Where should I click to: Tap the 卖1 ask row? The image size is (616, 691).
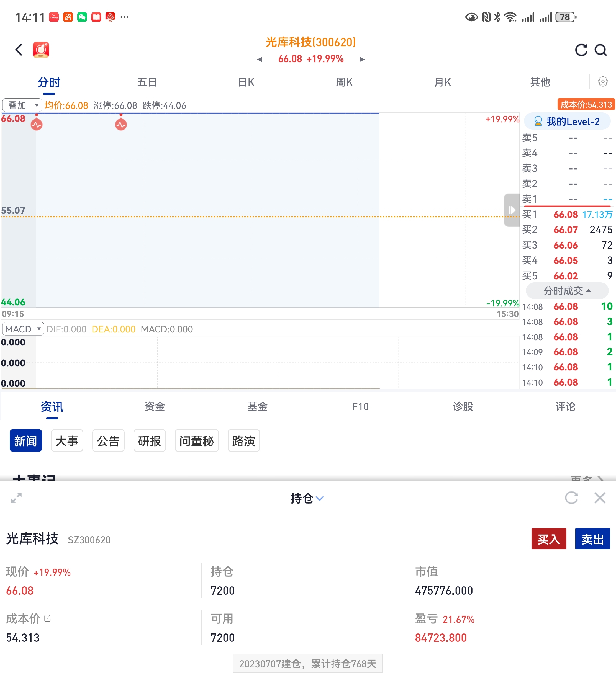coord(567,199)
